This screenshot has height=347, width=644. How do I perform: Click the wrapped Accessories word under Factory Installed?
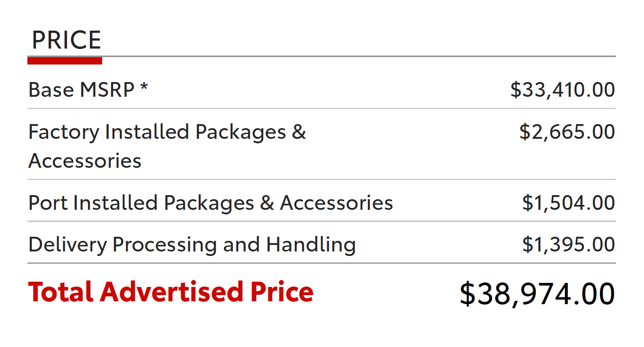click(x=85, y=161)
